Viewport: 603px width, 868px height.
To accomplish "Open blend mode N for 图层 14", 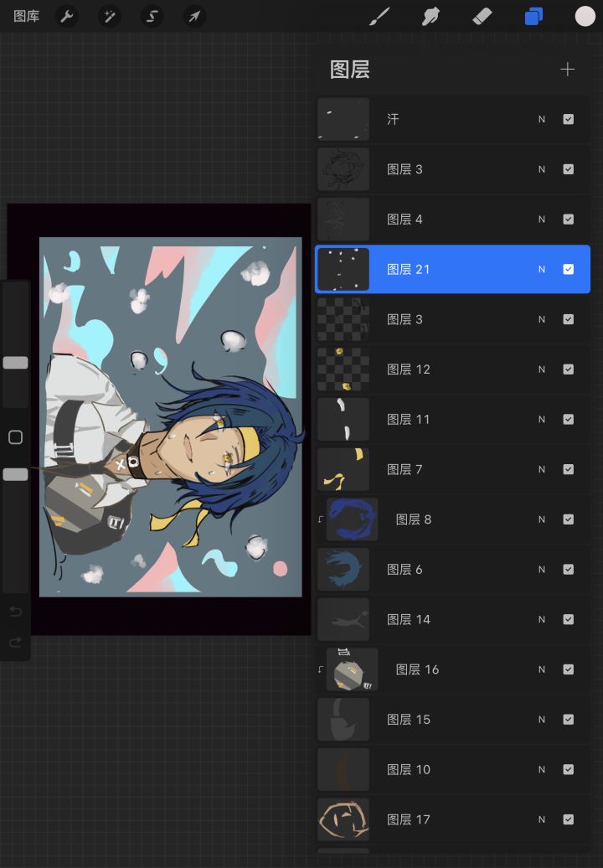I will [542, 619].
